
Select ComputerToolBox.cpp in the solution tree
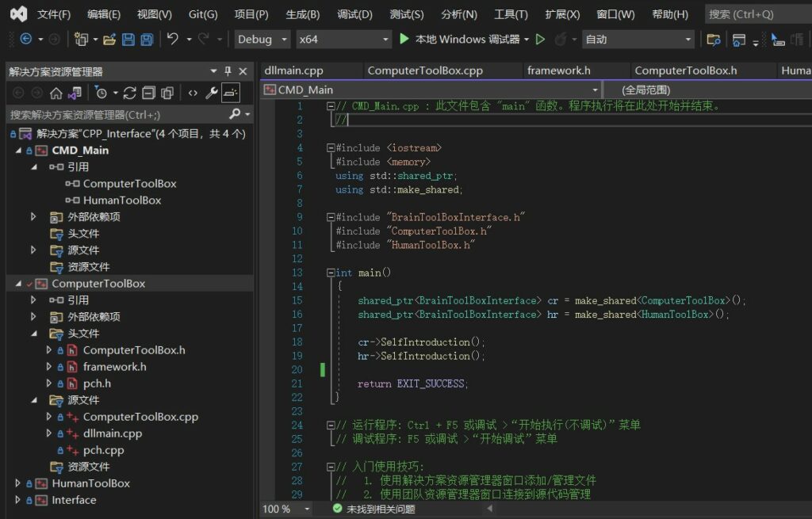pos(140,417)
